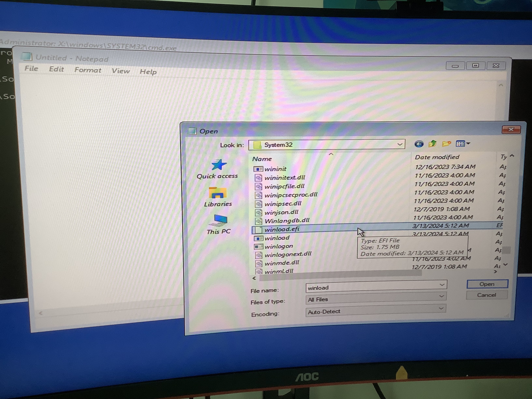Expand the Files of type dropdown

tap(441, 296)
